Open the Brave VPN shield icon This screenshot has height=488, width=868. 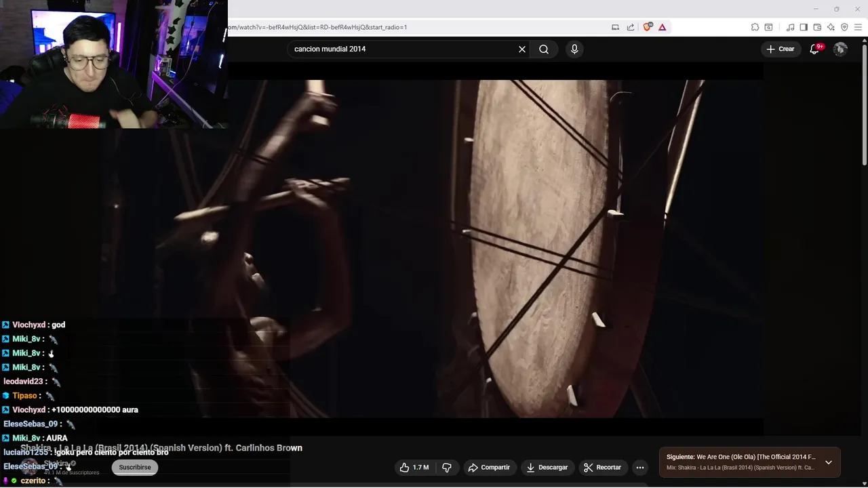pos(844,27)
